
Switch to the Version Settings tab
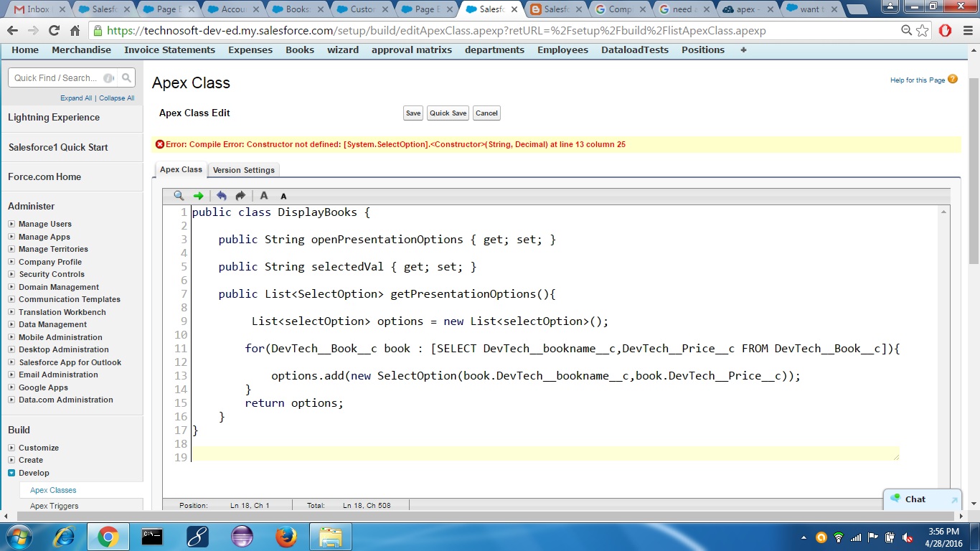pos(244,170)
